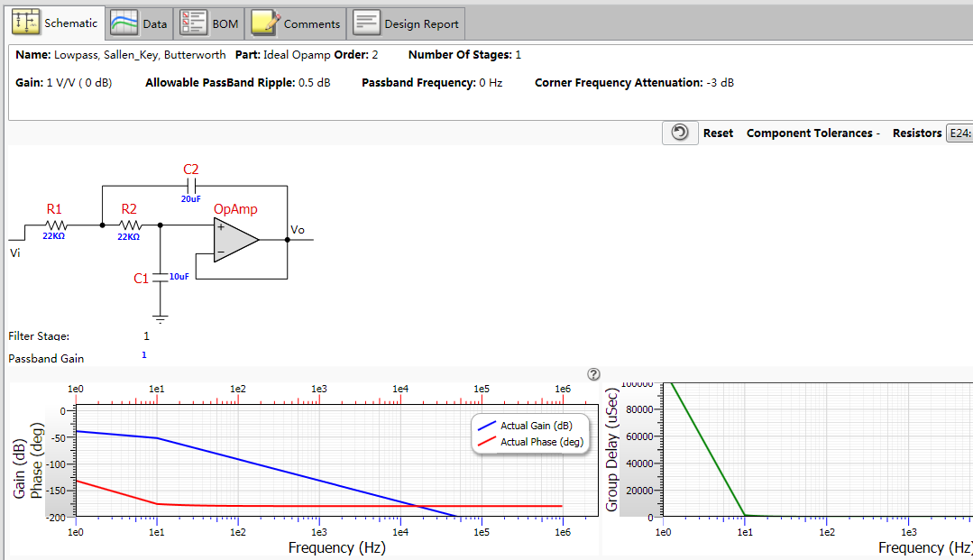Click the Vi input label
This screenshot has width=973, height=560.
coord(15,252)
